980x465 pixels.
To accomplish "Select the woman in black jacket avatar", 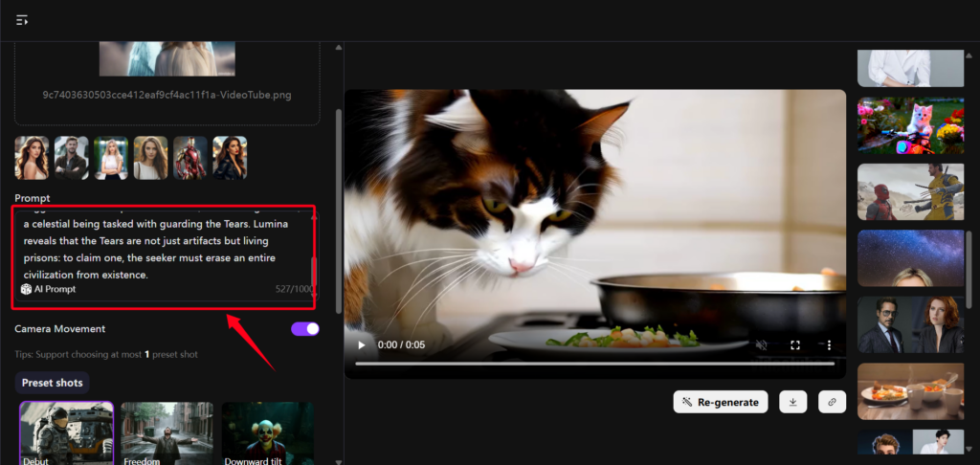I will coord(230,158).
